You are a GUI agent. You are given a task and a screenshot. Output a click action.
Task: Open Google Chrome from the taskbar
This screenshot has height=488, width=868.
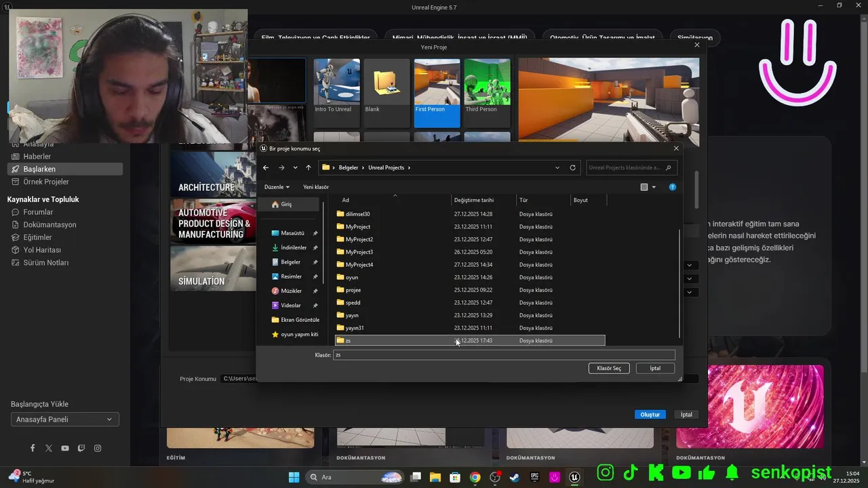coord(475,477)
